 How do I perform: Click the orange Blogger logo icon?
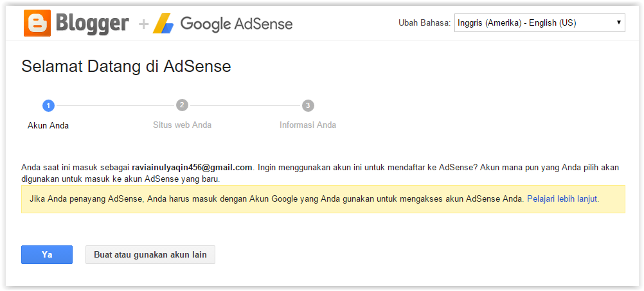(x=37, y=23)
